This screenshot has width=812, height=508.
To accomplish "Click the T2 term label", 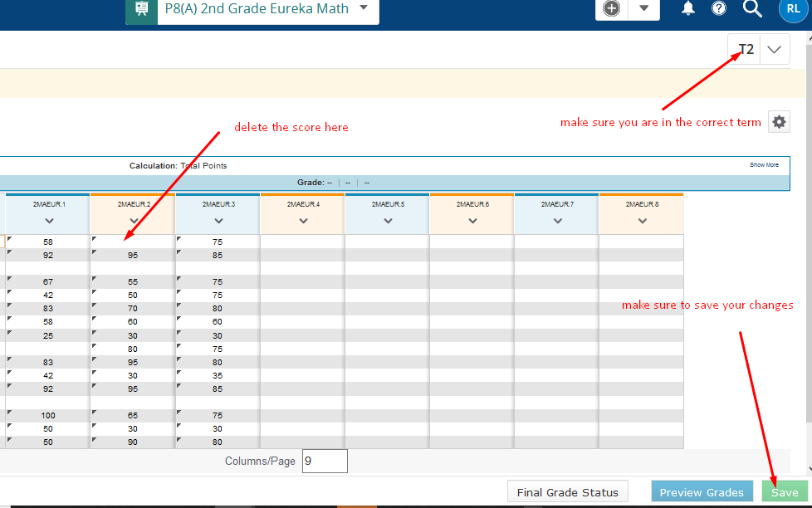I will pos(746,49).
